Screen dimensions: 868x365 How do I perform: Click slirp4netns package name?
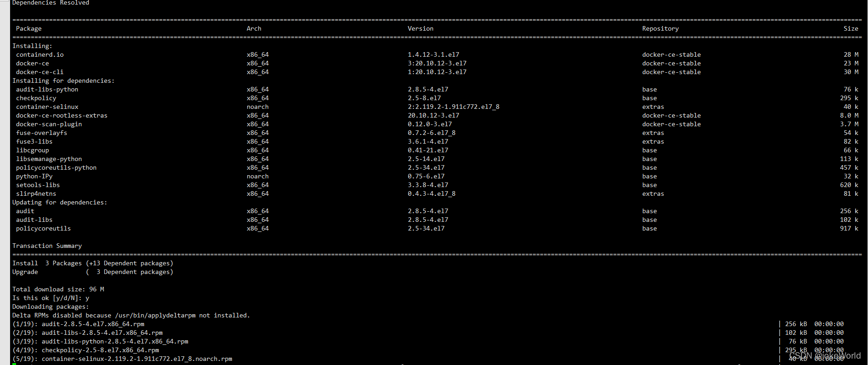[36, 193]
